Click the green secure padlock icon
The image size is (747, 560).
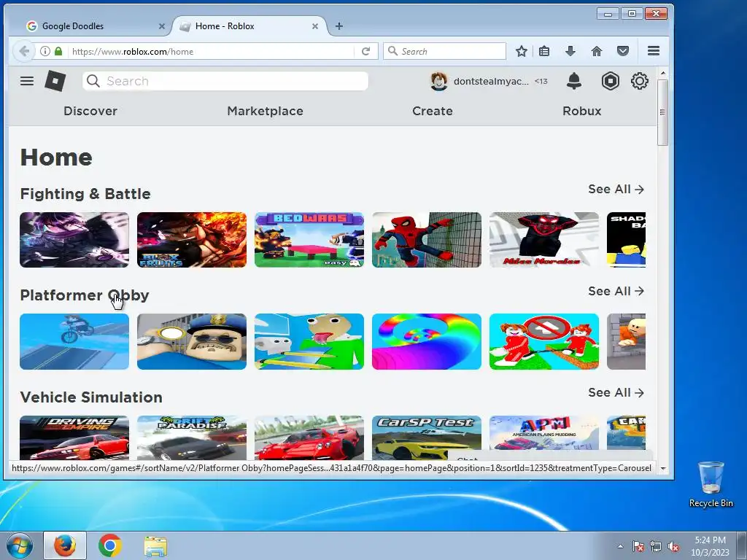(x=58, y=52)
